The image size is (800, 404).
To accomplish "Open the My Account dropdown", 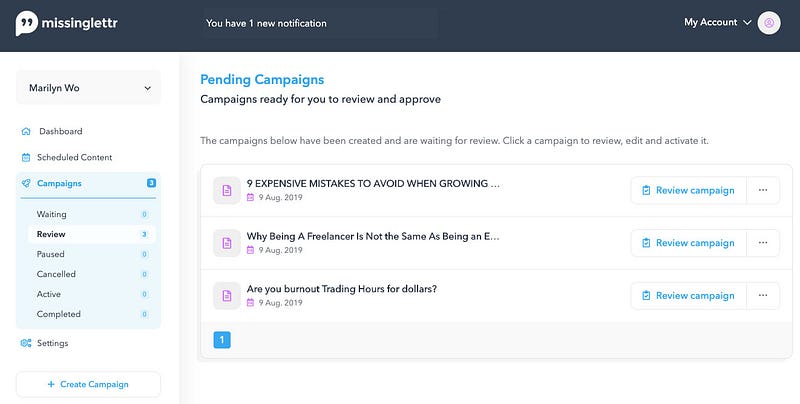I will click(x=717, y=22).
